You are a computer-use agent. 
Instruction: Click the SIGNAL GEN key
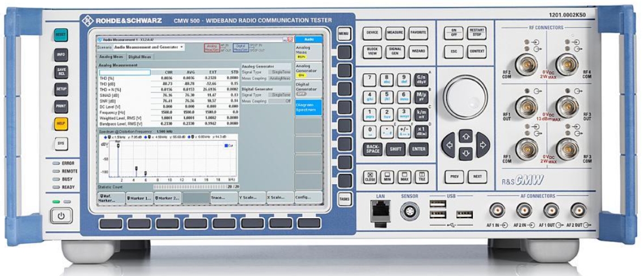coord(395,52)
